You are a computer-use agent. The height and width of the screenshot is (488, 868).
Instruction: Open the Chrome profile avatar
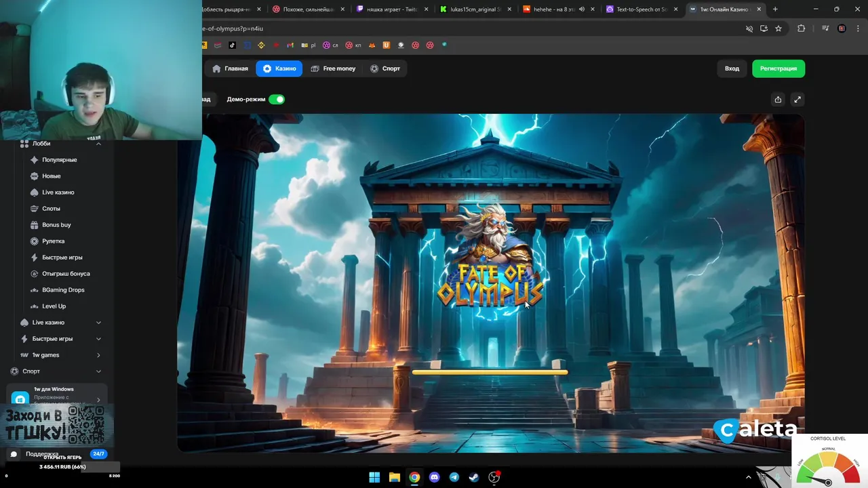(x=842, y=28)
